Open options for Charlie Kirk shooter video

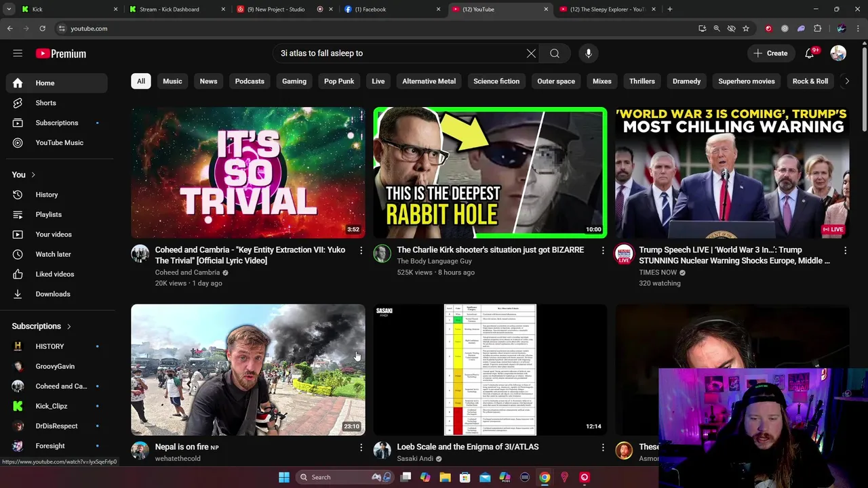point(603,251)
